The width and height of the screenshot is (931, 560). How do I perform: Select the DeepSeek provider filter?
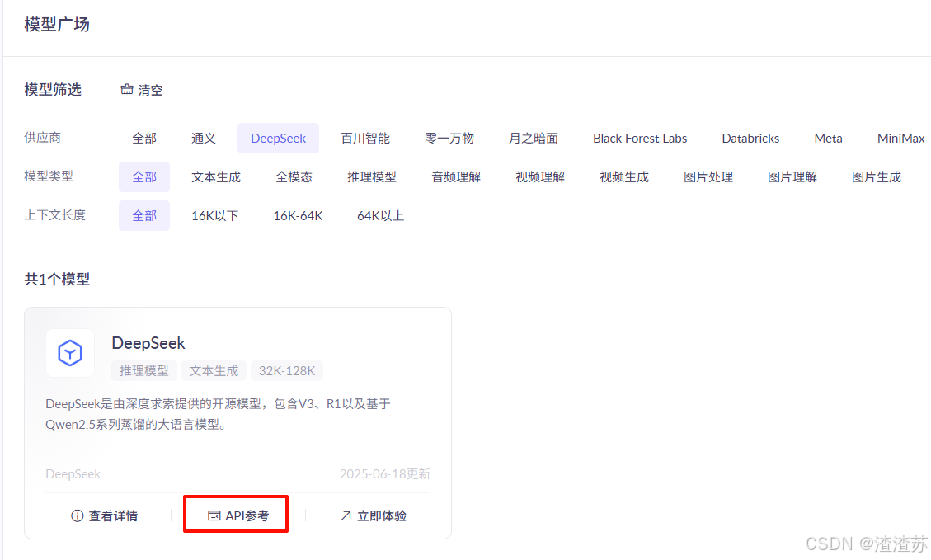pos(278,139)
